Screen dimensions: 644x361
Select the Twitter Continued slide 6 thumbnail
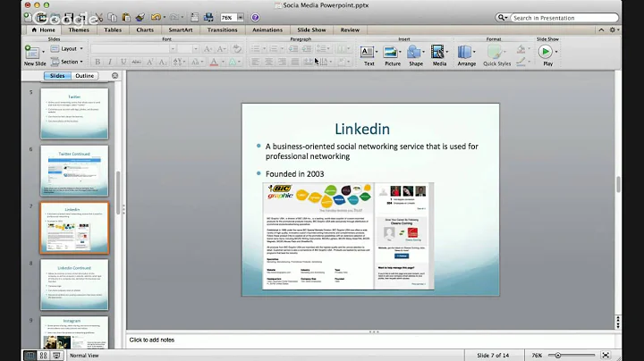(74, 171)
